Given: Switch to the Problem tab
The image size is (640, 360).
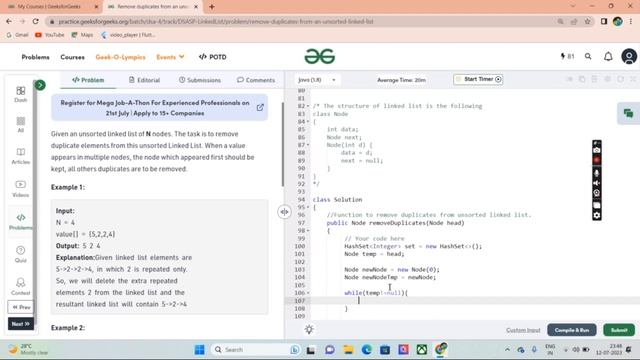Looking at the screenshot, I should [x=88, y=80].
